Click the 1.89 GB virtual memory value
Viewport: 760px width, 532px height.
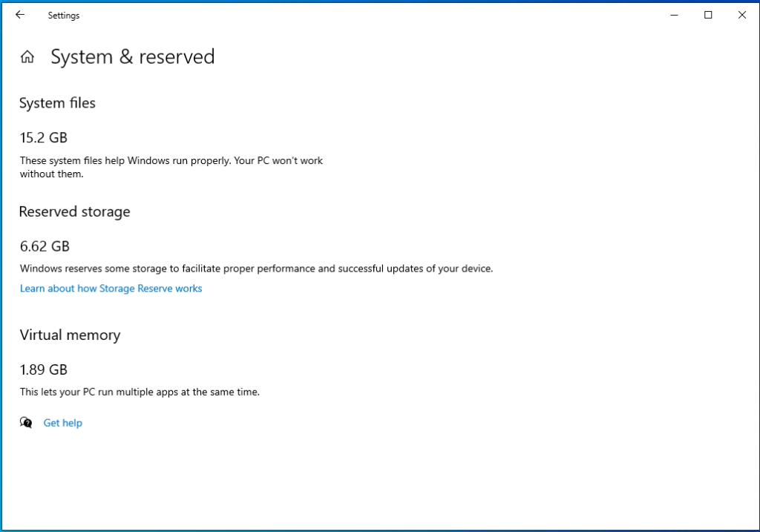click(44, 370)
